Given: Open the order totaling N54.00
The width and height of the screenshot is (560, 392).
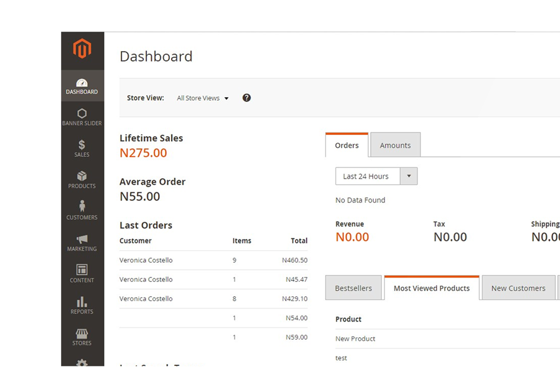Looking at the screenshot, I should pos(213,318).
